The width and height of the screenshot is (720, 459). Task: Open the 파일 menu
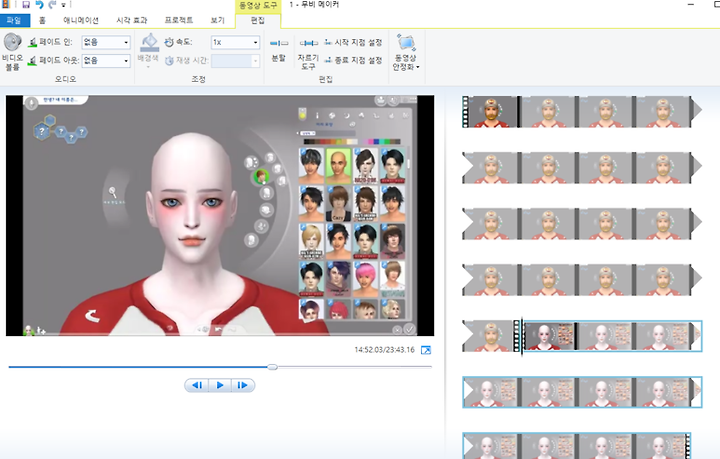click(x=15, y=20)
